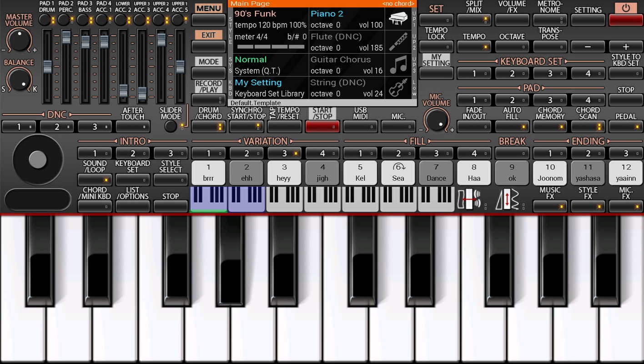Tap the music note icon for Guitar Chorus
644x364 pixels.
point(398,65)
